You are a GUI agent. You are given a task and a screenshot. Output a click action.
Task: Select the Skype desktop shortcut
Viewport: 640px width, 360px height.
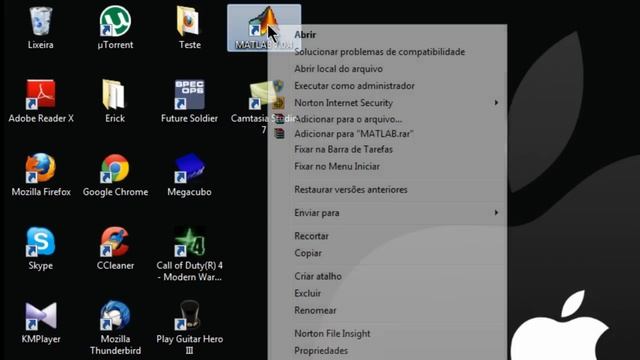pyautogui.click(x=40, y=248)
